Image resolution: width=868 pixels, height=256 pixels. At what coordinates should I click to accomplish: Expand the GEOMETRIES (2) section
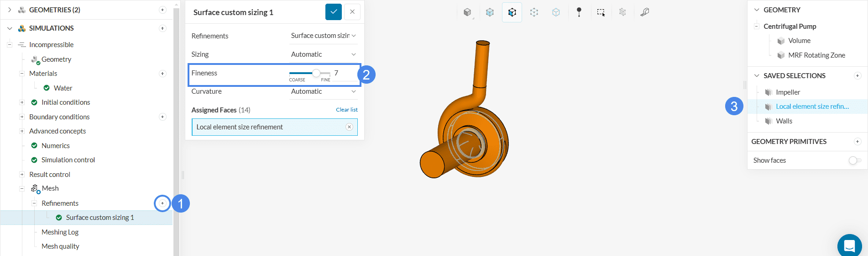(10, 10)
